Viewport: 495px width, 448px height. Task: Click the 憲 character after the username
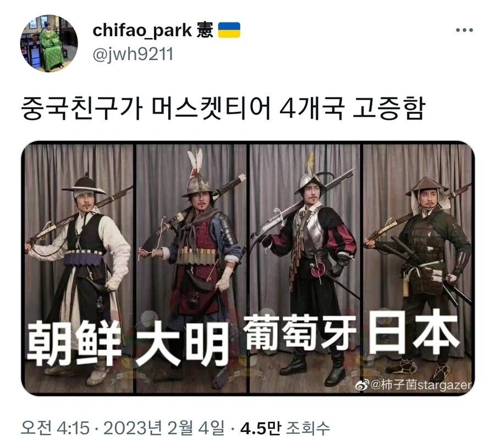pyautogui.click(x=205, y=30)
